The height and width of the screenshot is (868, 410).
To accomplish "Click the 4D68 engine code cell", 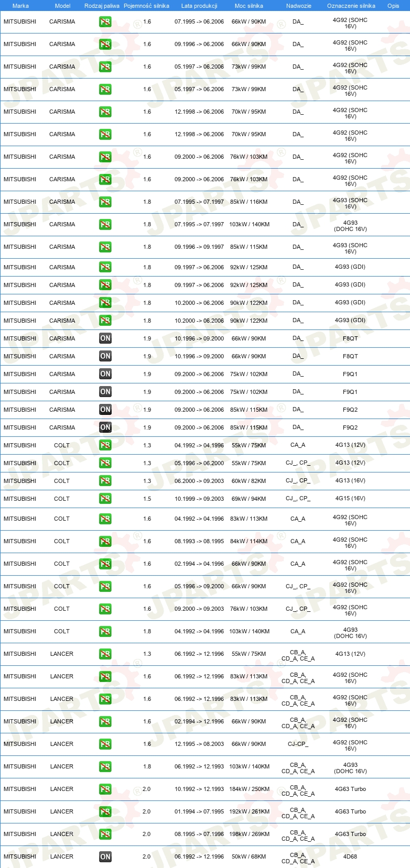I will click(x=350, y=856).
